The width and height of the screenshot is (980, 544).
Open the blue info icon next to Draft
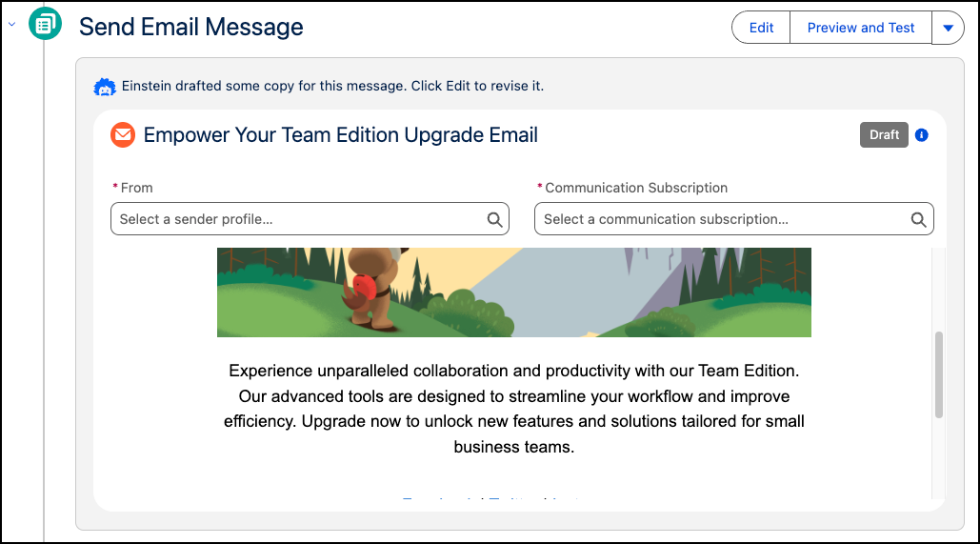921,135
